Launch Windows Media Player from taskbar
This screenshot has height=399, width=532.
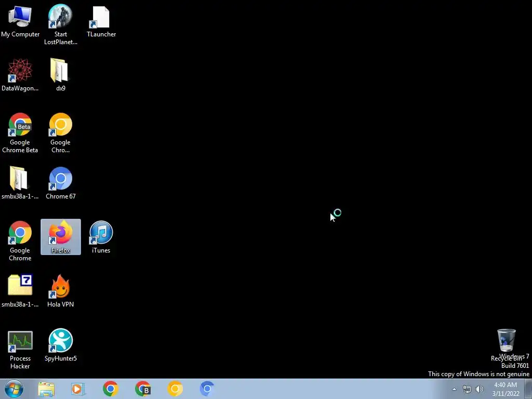[x=78, y=389]
